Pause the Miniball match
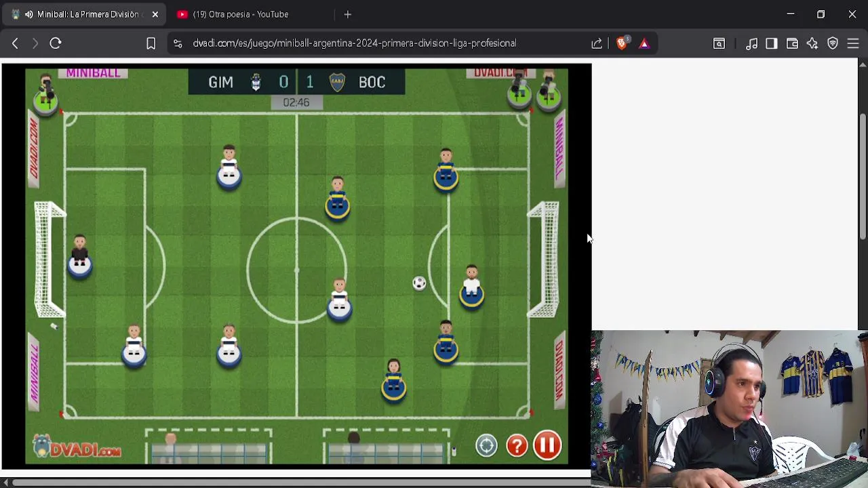The width and height of the screenshot is (868, 488). 547,445
